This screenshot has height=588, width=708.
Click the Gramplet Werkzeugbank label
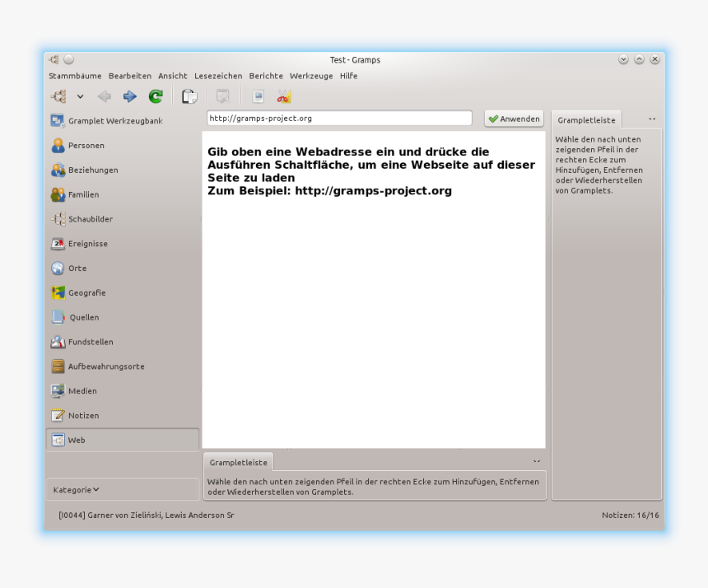115,120
